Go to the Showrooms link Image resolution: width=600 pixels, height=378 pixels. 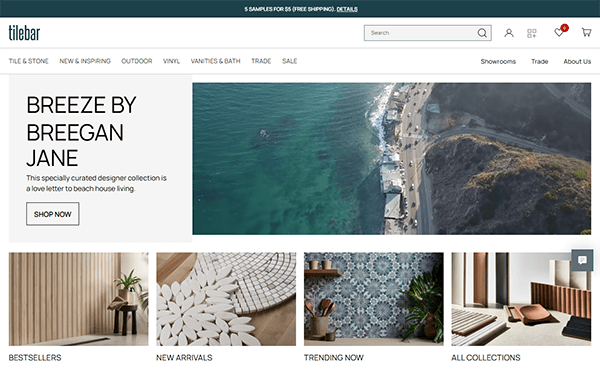click(x=498, y=62)
